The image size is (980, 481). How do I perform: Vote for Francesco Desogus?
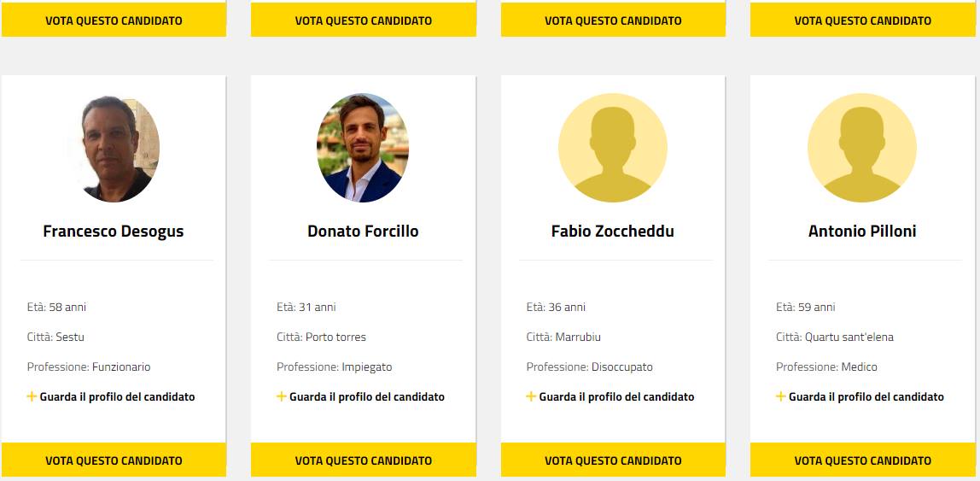[114, 460]
